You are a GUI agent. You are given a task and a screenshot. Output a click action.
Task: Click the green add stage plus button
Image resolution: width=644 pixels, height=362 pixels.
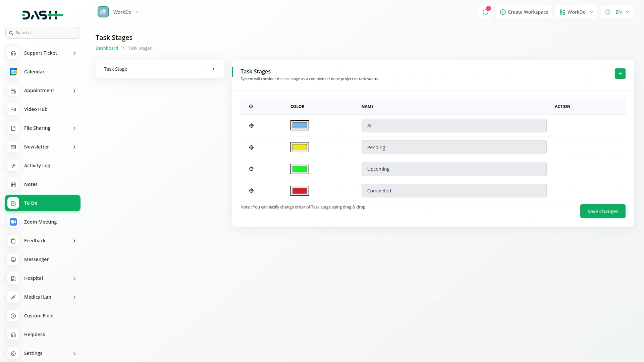point(620,73)
